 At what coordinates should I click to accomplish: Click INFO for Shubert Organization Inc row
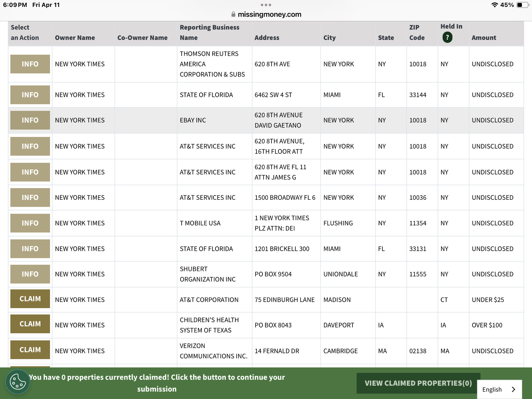[x=30, y=274]
